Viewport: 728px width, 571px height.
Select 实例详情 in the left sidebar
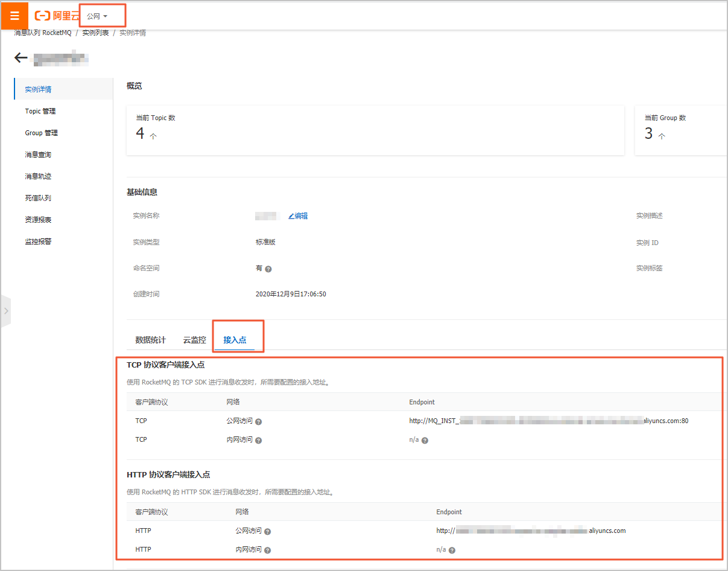coord(63,89)
